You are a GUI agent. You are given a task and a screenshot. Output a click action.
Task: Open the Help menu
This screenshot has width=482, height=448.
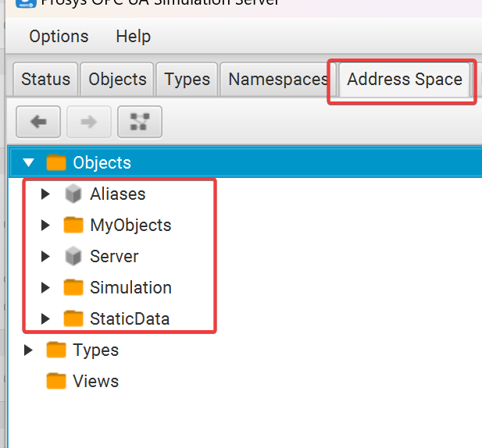tap(133, 36)
